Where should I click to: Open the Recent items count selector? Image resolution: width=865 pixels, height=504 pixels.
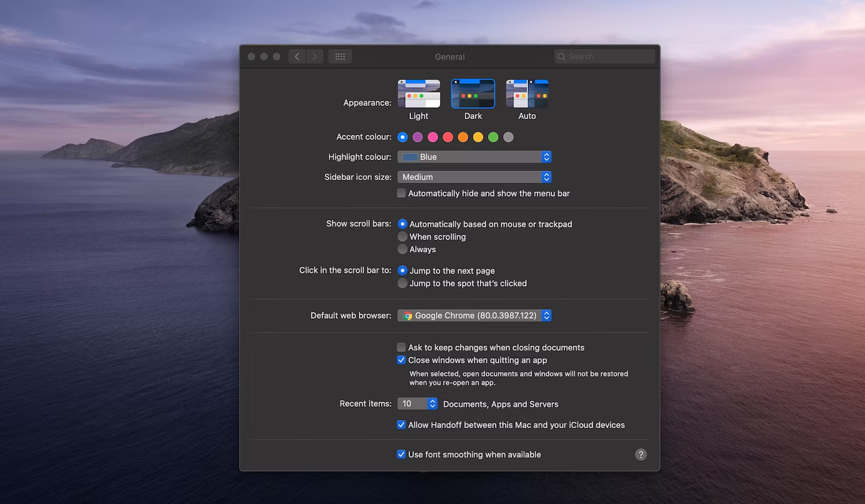point(432,403)
